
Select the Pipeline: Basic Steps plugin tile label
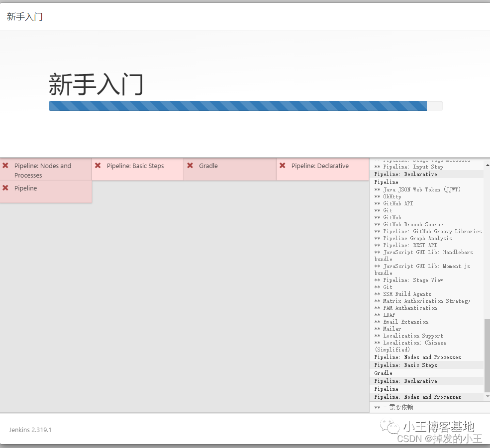click(135, 166)
